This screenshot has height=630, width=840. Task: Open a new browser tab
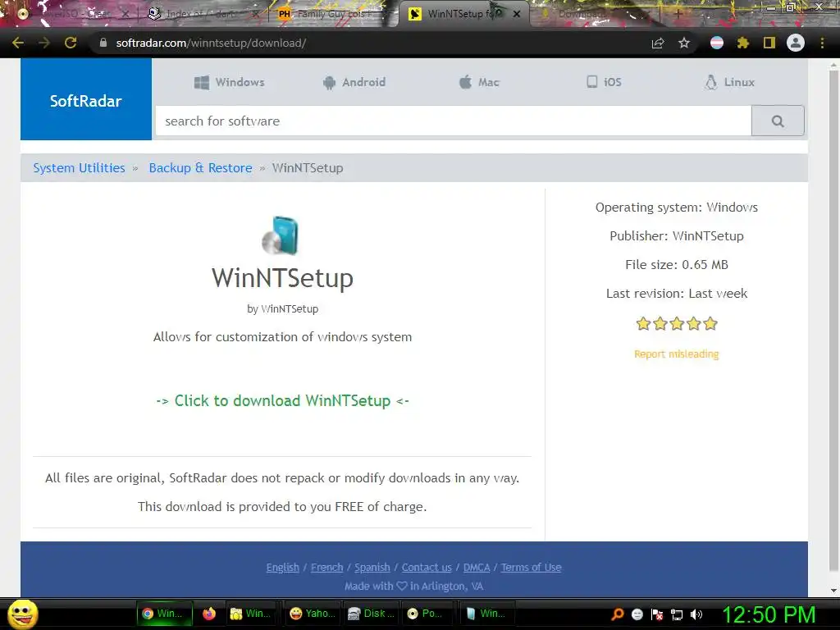tap(678, 14)
